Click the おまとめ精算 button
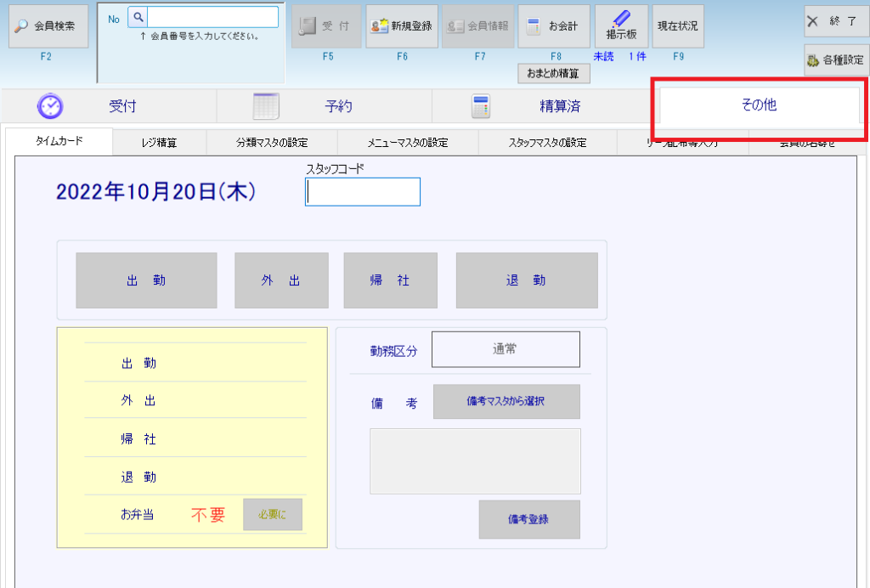This screenshot has height=588, width=870. 553,74
